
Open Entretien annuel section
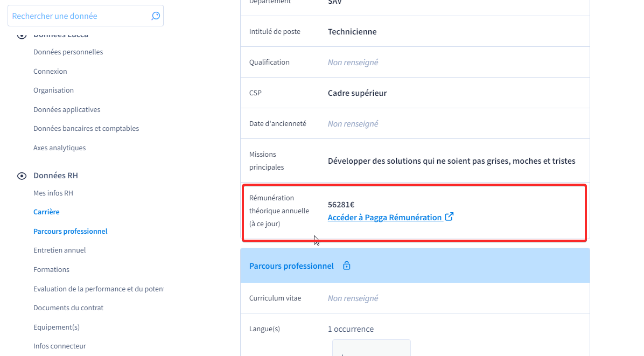pyautogui.click(x=60, y=250)
